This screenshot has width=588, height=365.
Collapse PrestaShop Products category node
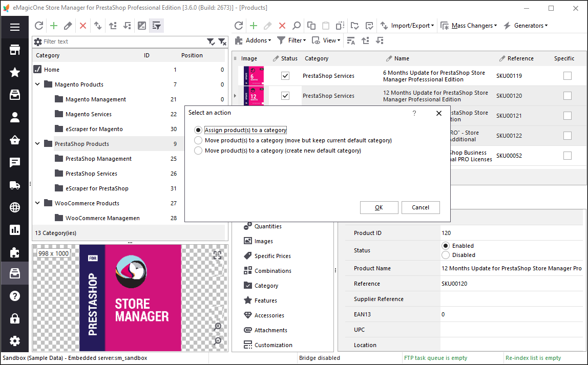(x=37, y=143)
